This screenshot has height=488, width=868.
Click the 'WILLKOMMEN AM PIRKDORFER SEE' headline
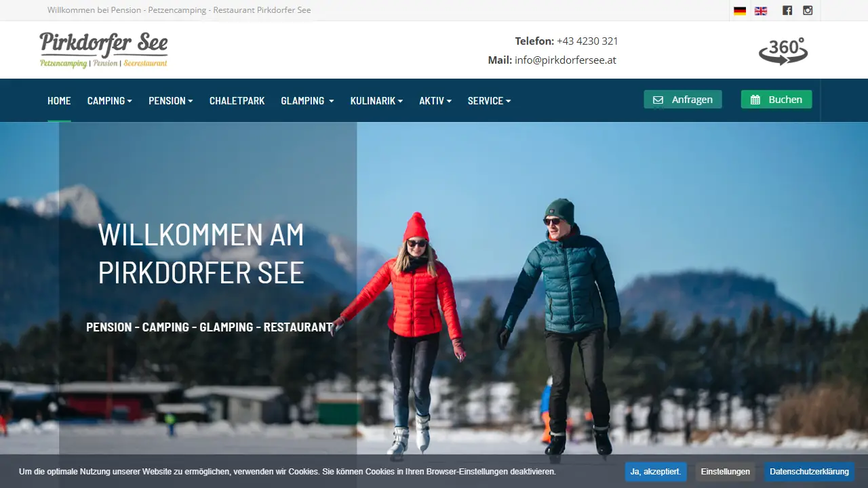click(201, 253)
